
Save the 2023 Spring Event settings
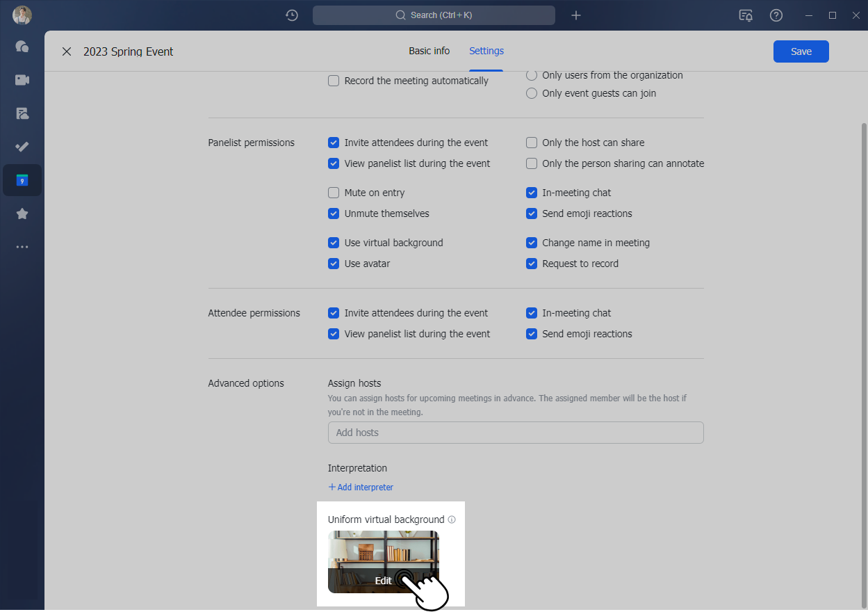tap(801, 51)
